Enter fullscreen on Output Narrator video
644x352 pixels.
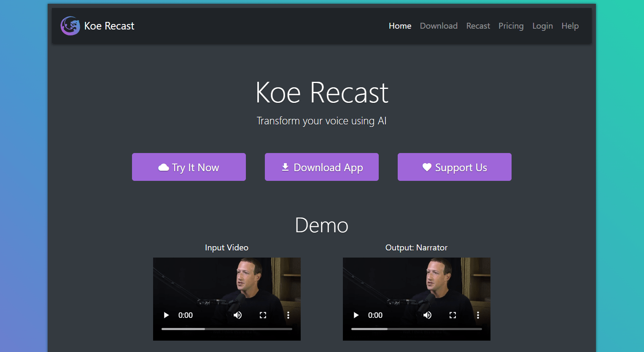(x=453, y=315)
